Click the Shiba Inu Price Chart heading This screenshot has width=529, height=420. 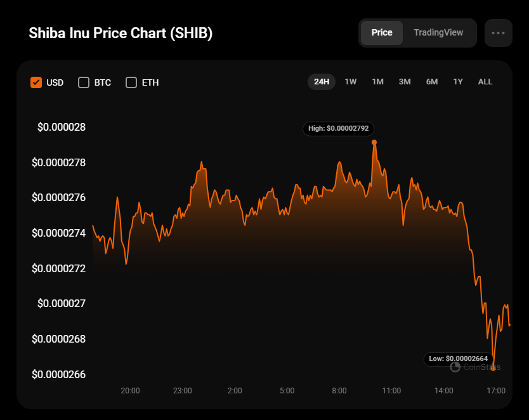click(121, 34)
